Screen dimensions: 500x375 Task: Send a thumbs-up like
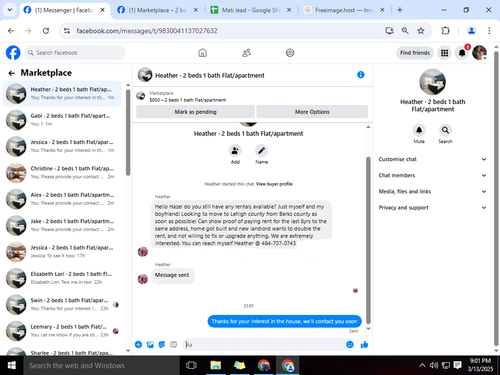coord(364,344)
